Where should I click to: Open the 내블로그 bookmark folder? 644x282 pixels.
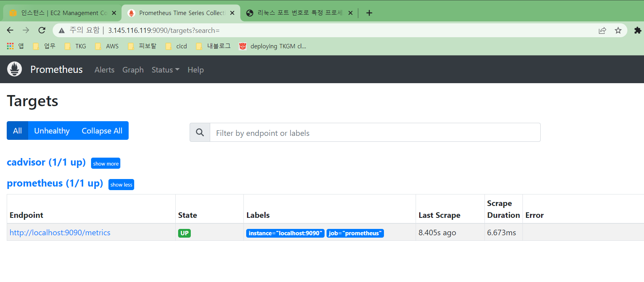click(x=213, y=46)
